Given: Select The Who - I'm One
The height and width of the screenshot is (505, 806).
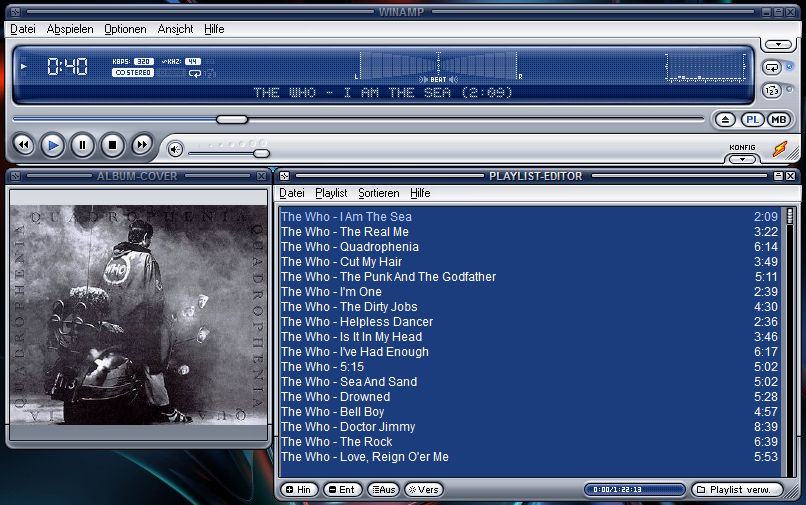Looking at the screenshot, I should click(529, 292).
